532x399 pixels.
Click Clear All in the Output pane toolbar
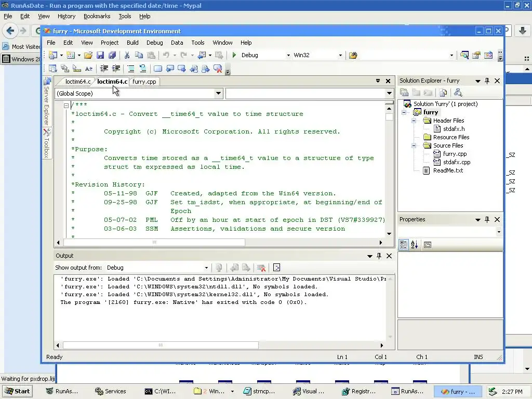point(261,268)
